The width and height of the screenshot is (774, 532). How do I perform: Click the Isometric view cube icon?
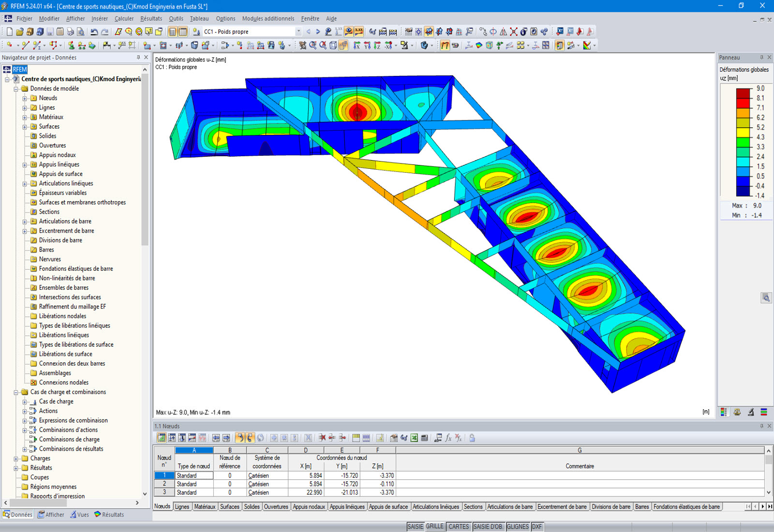(333, 46)
